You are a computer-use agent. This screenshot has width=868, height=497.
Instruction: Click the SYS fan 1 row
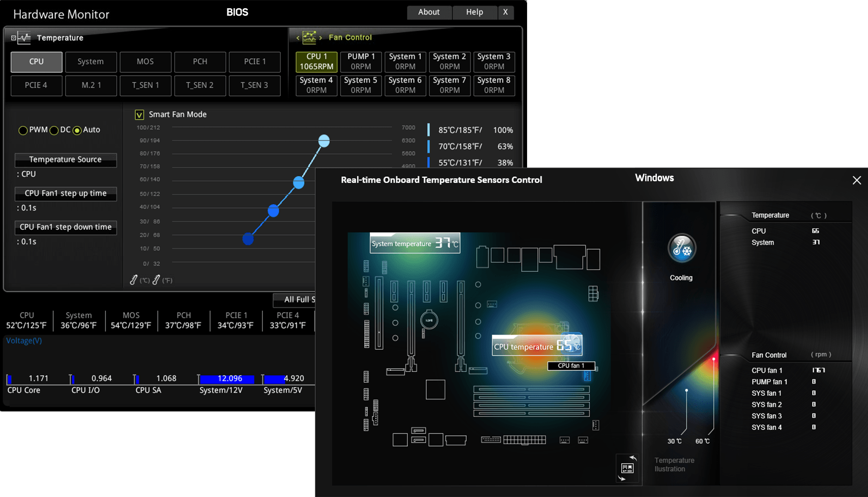tap(785, 393)
